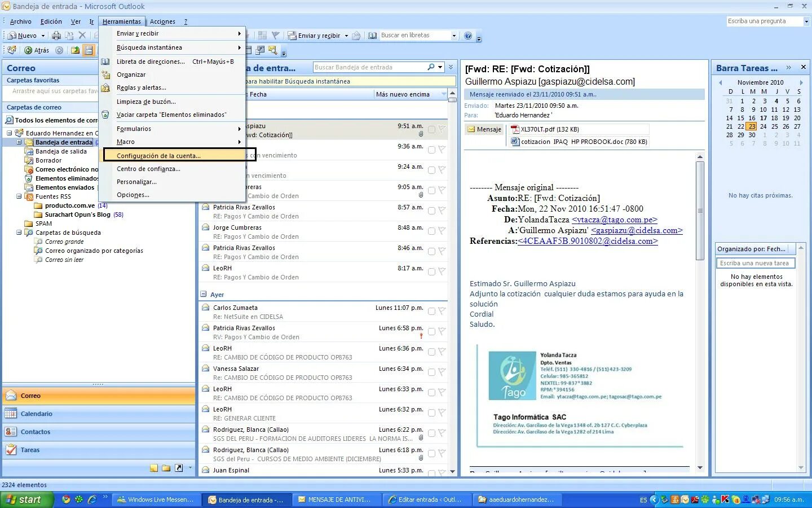Screen dimensions: 812x508
Task: Select Centro de confianza... menu entry
Action: [x=148, y=169]
